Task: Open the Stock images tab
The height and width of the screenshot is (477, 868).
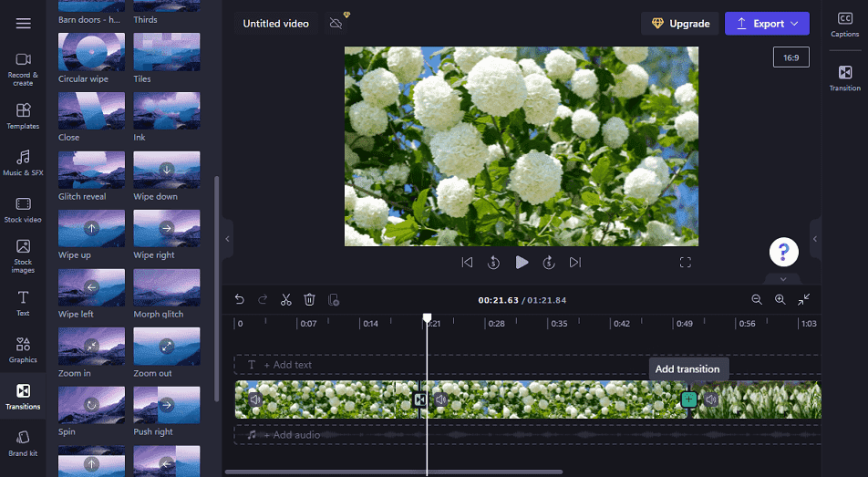Action: pyautogui.click(x=23, y=256)
